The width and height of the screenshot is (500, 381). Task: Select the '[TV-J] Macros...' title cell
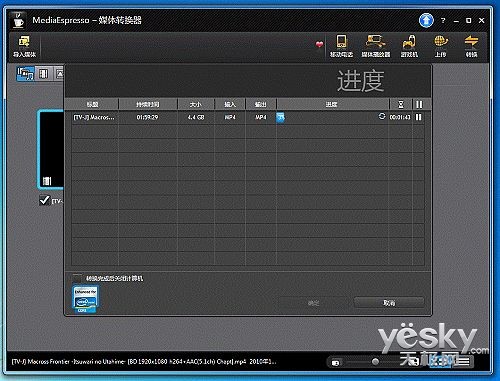[94, 117]
